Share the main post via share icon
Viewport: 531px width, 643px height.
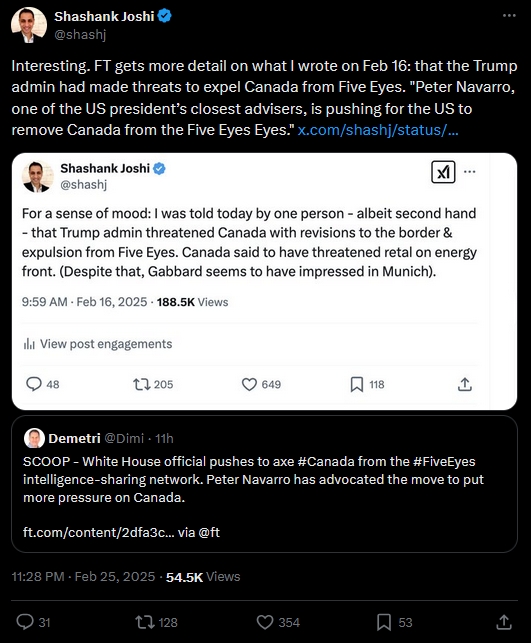tap(504, 622)
